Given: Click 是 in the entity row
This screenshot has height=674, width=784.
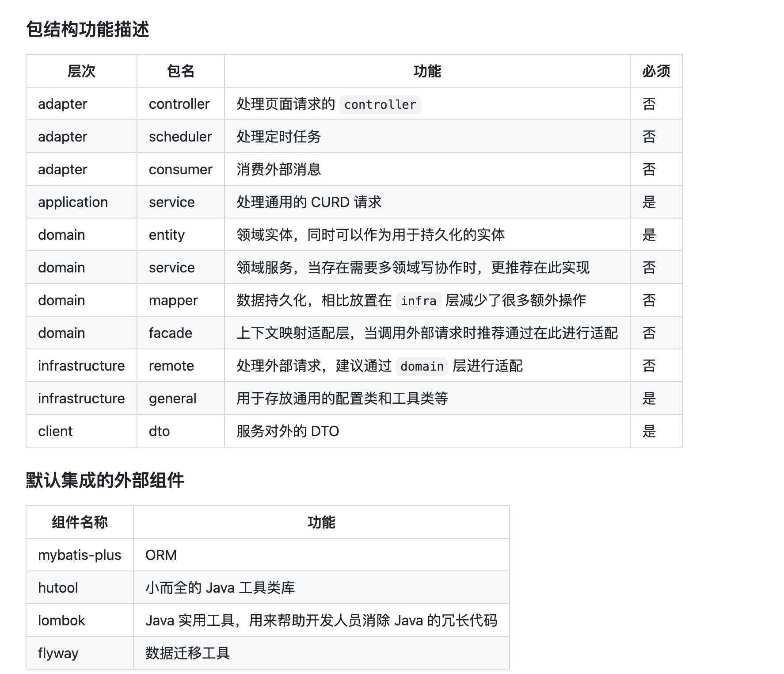Looking at the screenshot, I should pos(649,235).
